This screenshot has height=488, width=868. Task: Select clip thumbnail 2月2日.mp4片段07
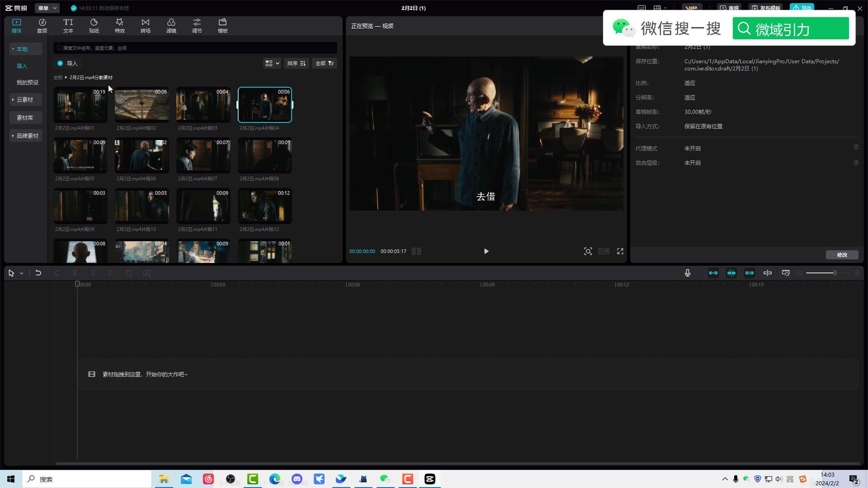click(203, 155)
